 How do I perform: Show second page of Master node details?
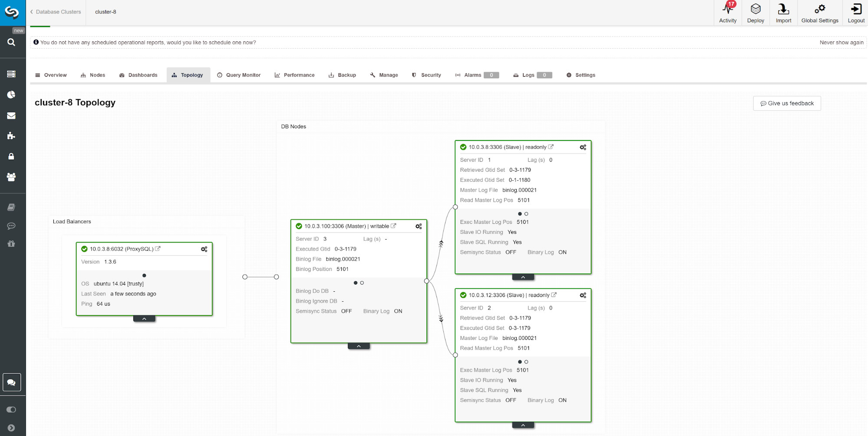[x=362, y=283]
